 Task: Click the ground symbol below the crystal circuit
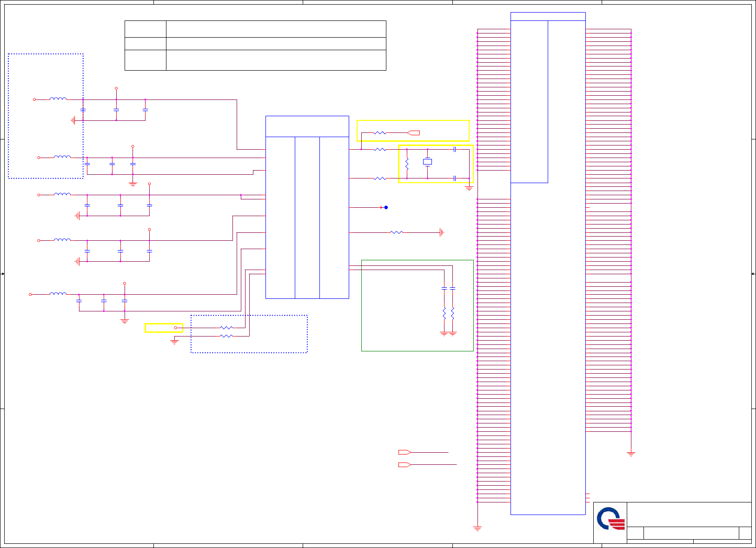(469, 188)
